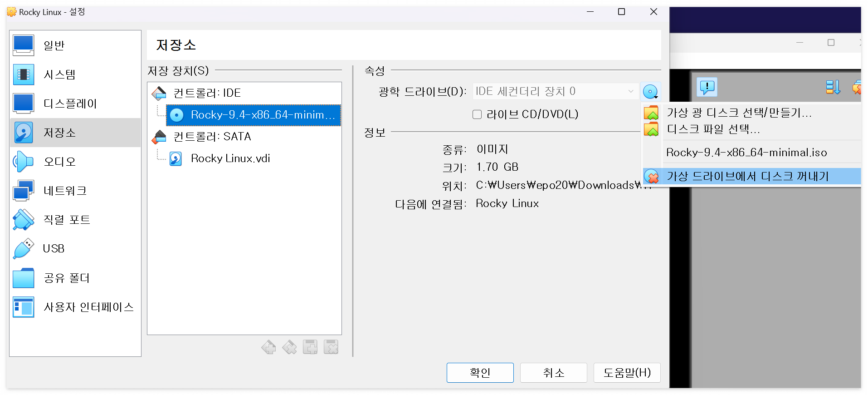The width and height of the screenshot is (868, 395).
Task: Open the 오디오 settings category
Action: click(75, 162)
